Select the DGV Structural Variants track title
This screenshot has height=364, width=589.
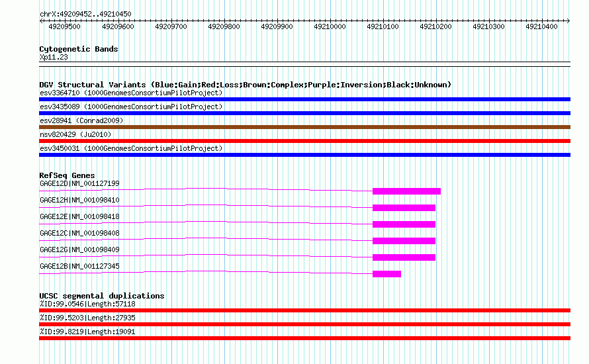coord(246,85)
